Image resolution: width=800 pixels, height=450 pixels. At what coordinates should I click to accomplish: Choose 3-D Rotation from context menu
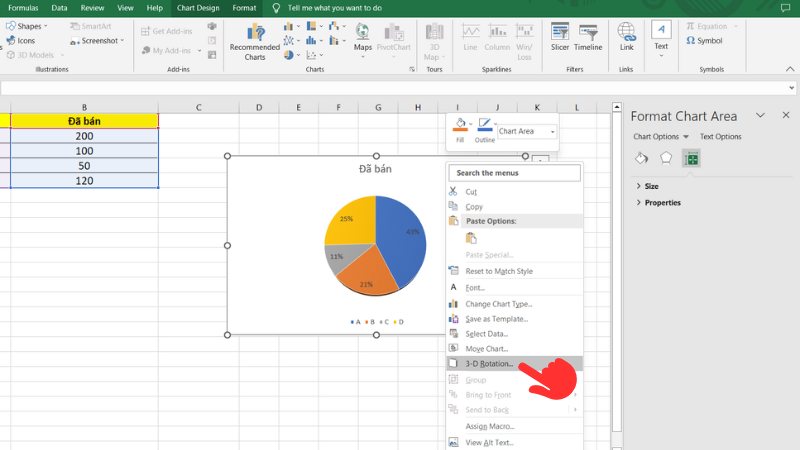[x=489, y=364]
